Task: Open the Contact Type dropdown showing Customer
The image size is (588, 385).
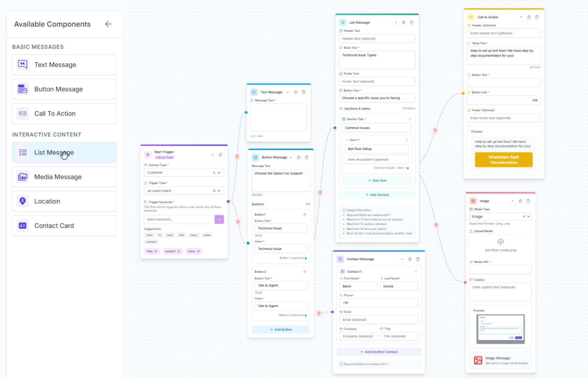Action: click(219, 172)
